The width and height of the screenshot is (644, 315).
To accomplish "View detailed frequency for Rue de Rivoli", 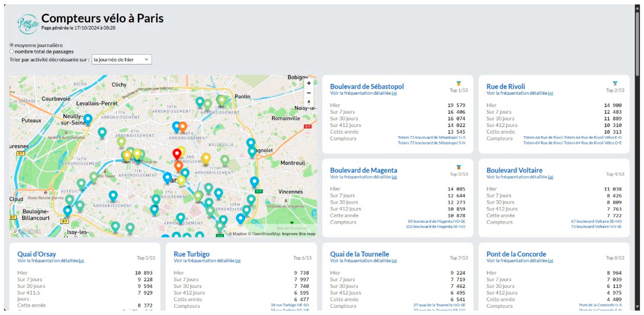I will click(x=519, y=93).
